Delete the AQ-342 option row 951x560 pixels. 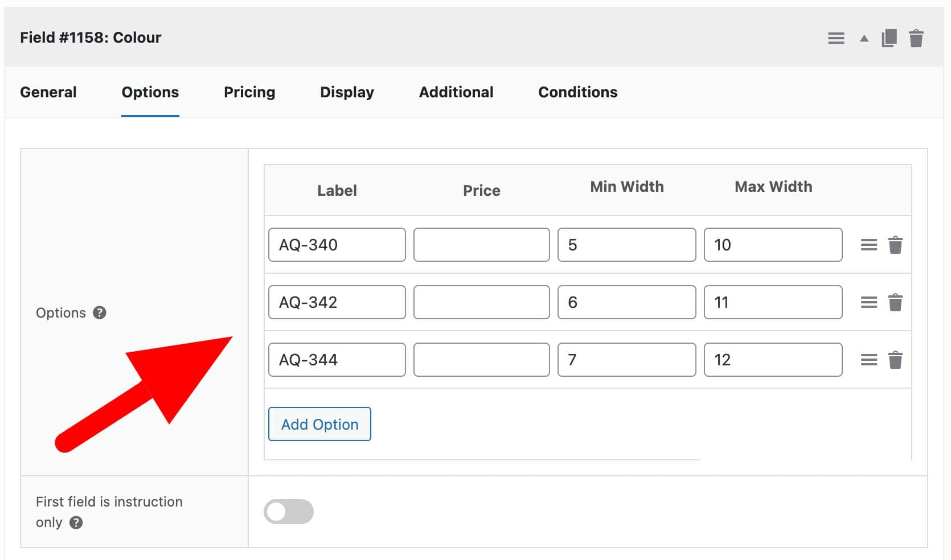pyautogui.click(x=895, y=302)
